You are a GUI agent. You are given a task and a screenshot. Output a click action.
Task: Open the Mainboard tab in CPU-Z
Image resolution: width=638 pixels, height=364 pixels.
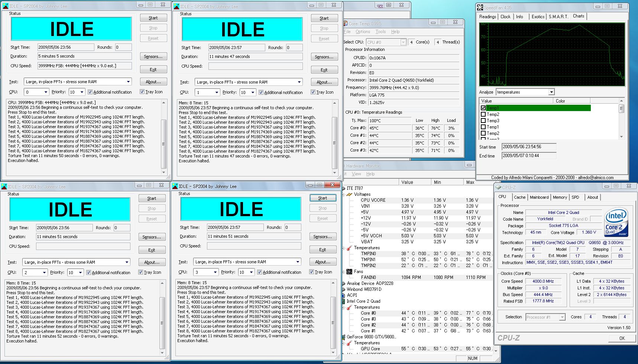[x=539, y=198]
